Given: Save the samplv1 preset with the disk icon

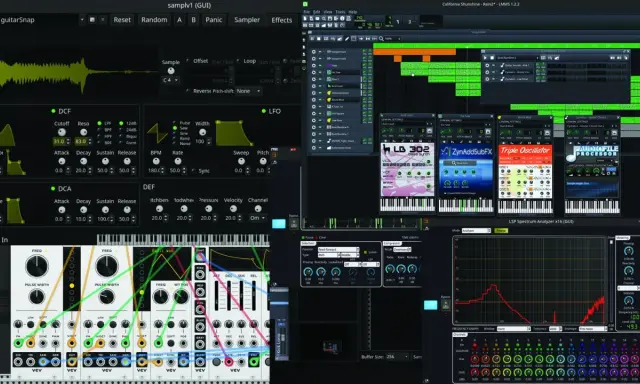Looking at the screenshot, I should click(92, 20).
